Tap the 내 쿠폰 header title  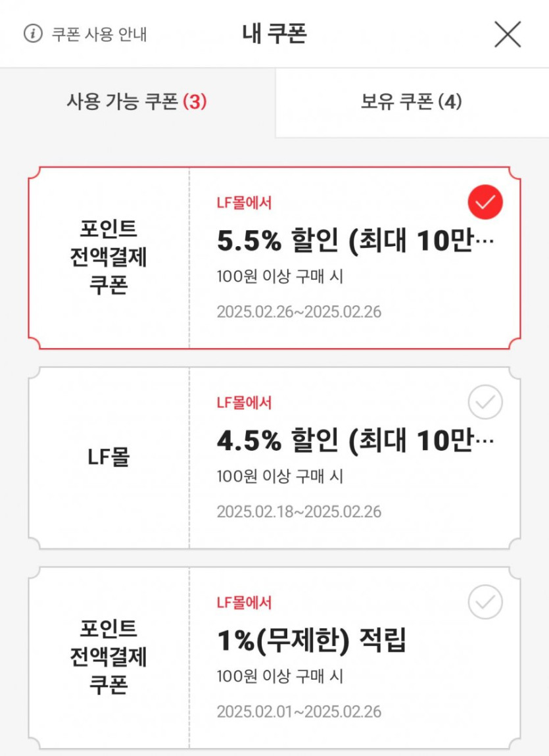pyautogui.click(x=274, y=34)
